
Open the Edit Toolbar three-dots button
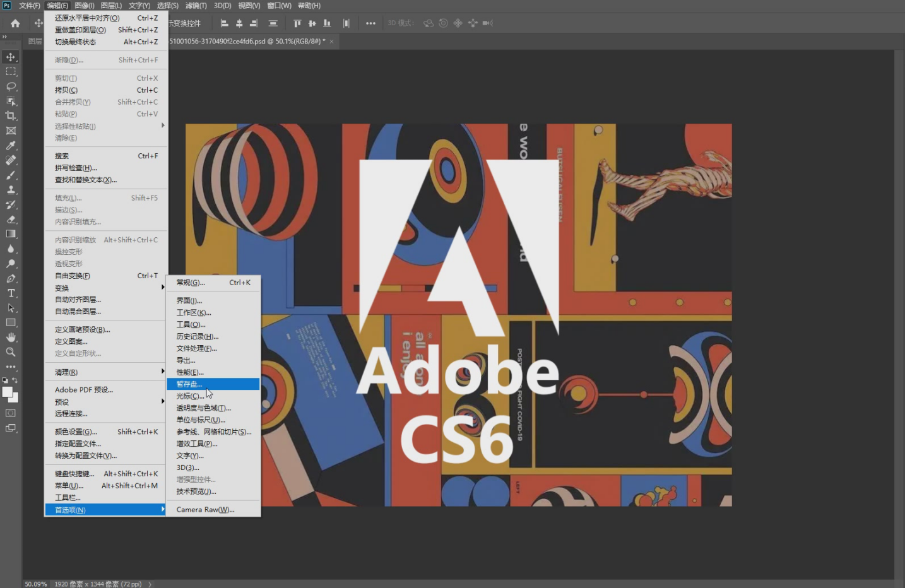click(x=11, y=367)
